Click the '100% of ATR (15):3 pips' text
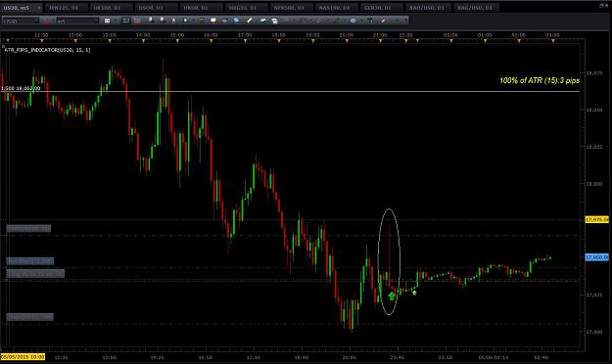612x364 pixels. click(x=540, y=80)
